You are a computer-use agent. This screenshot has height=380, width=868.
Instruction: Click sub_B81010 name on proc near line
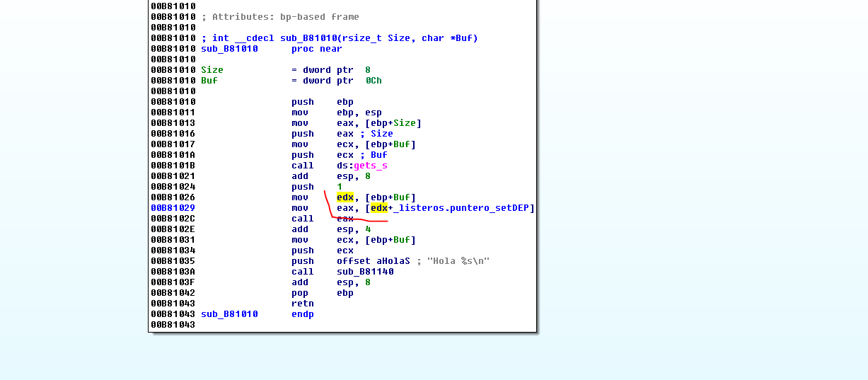coord(229,49)
